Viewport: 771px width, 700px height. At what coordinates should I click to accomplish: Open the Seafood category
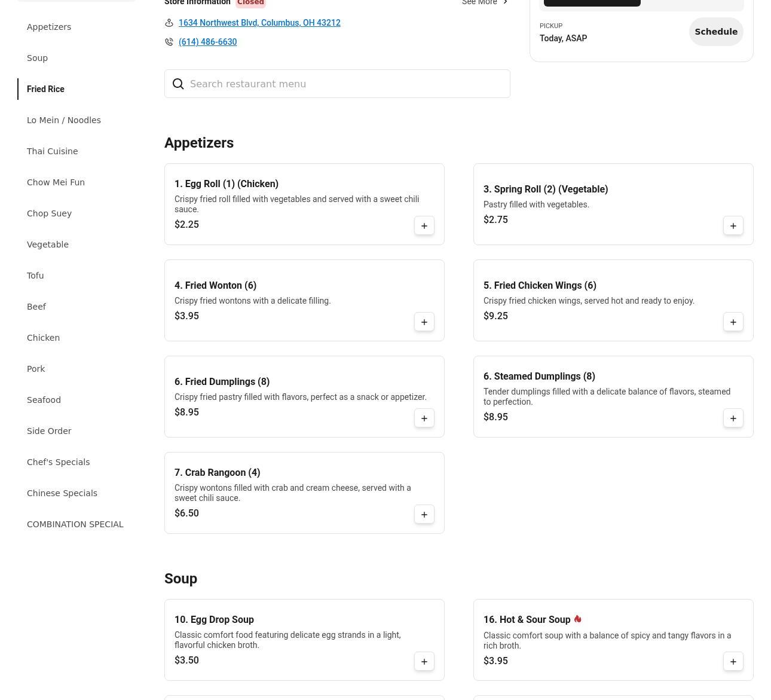pyautogui.click(x=44, y=400)
